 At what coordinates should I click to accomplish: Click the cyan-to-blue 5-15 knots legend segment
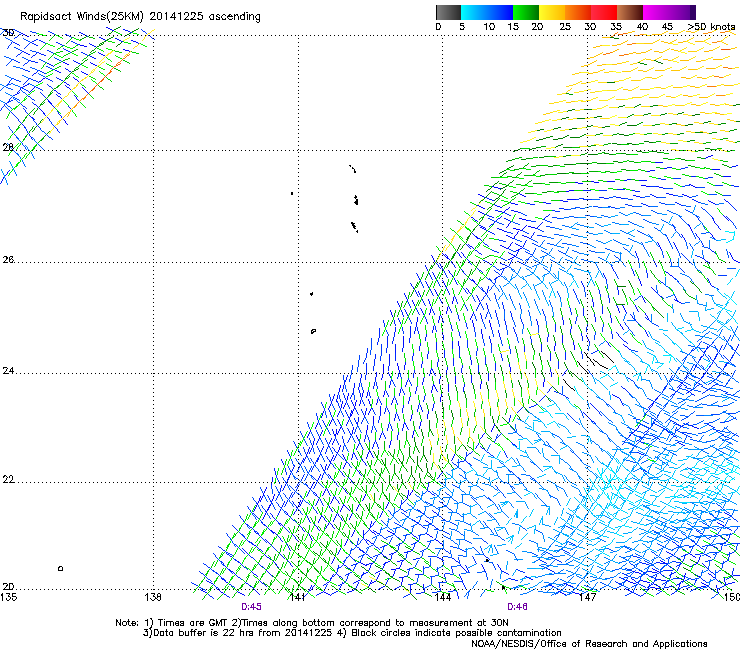487,12
